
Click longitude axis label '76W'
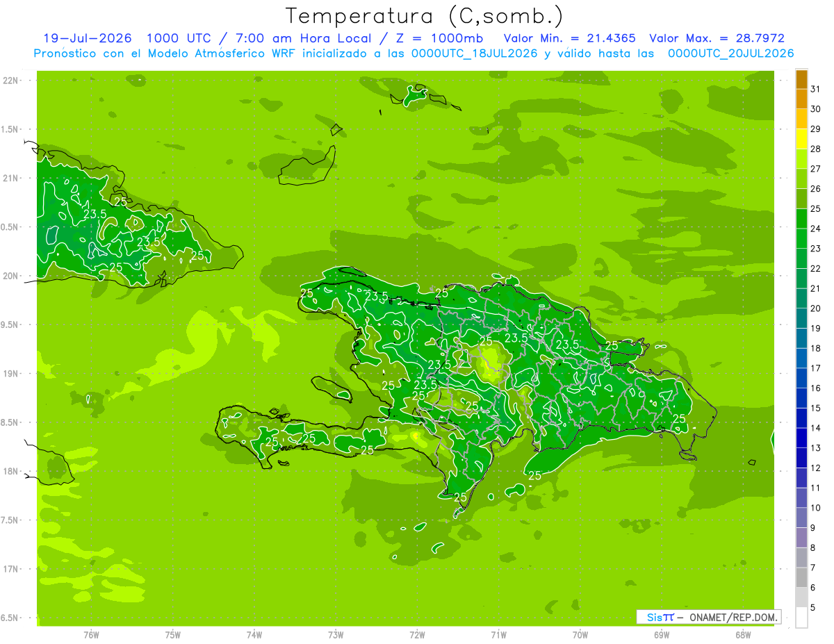91,635
